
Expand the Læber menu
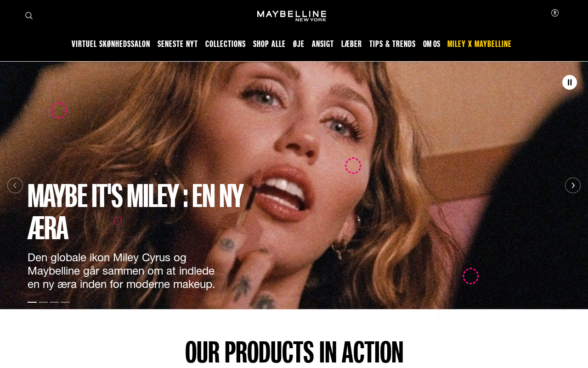point(351,44)
